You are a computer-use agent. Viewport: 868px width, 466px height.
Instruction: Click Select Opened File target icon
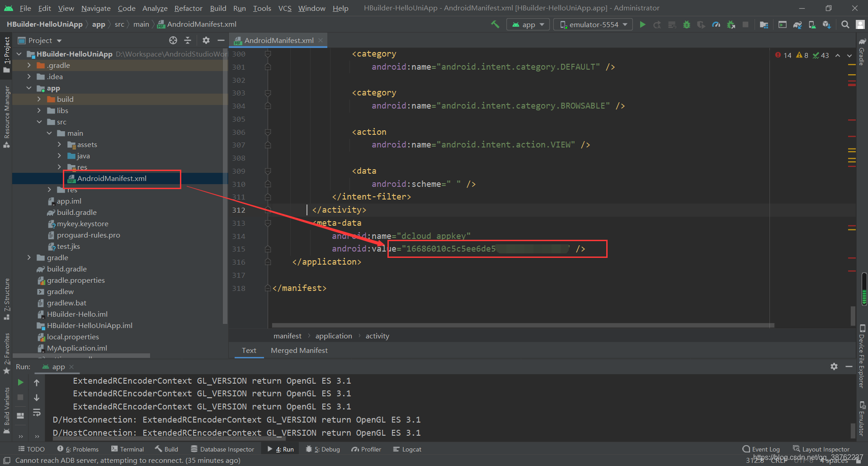(x=173, y=40)
